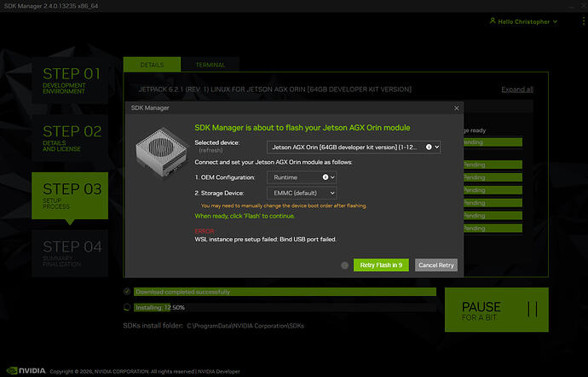Image resolution: width=588 pixels, height=377 pixels.
Task: Click the PAUSE for a bit button
Action: pyautogui.click(x=497, y=310)
